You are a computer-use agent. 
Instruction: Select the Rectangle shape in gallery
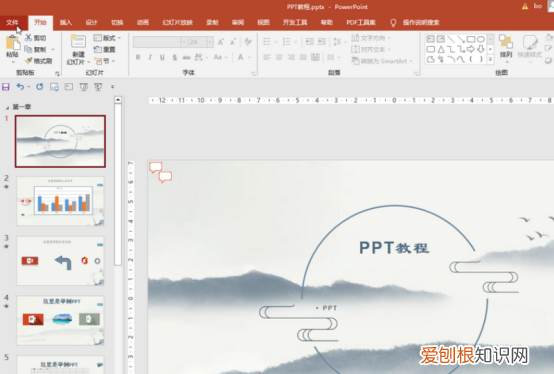coord(471,39)
